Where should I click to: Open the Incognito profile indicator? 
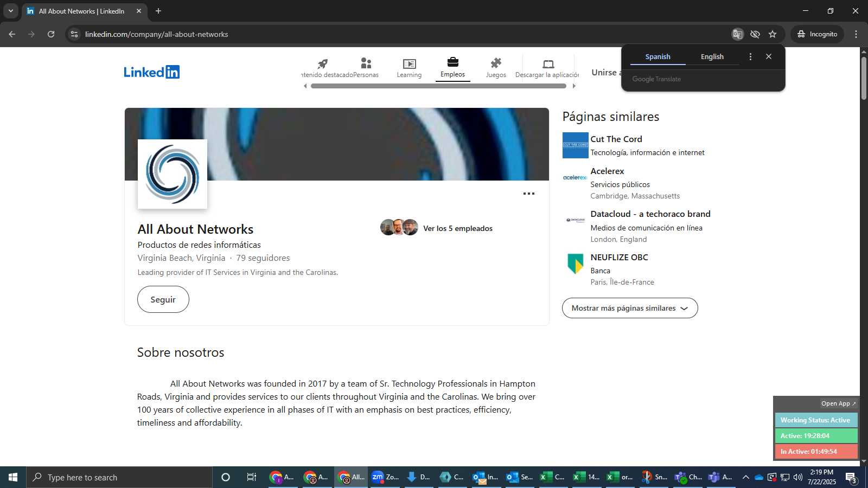(x=817, y=34)
